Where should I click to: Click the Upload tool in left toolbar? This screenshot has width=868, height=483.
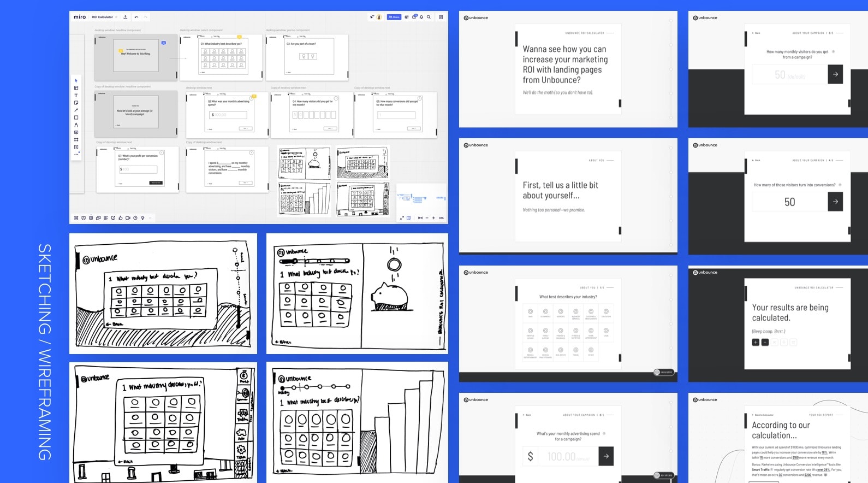click(76, 147)
